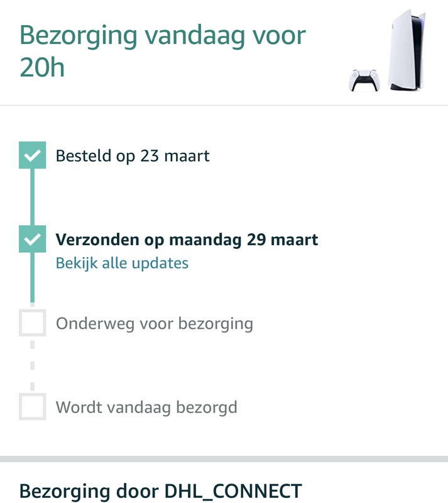The image size is (448, 503).
Task: Click the checkmark beside Verzonden op maandag
Action: 32,240
